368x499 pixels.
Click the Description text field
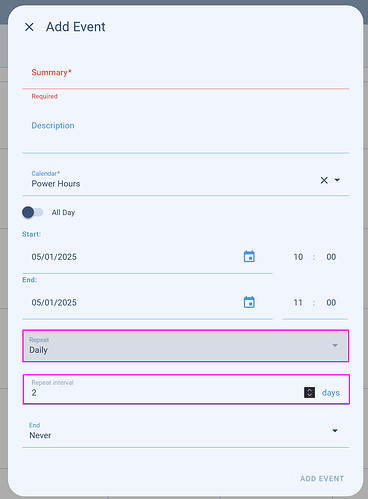click(x=186, y=132)
